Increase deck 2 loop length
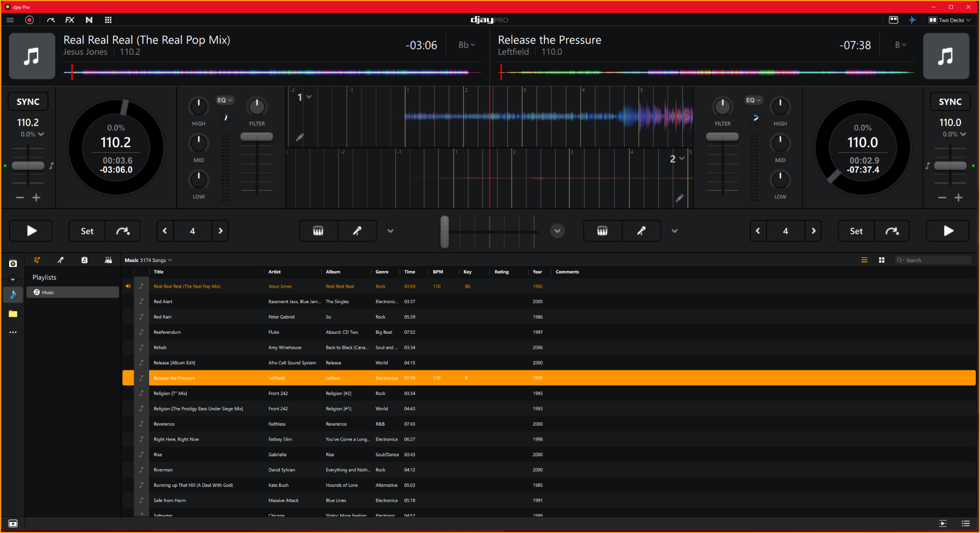Screen dimensions: 980x533 [x=813, y=231]
